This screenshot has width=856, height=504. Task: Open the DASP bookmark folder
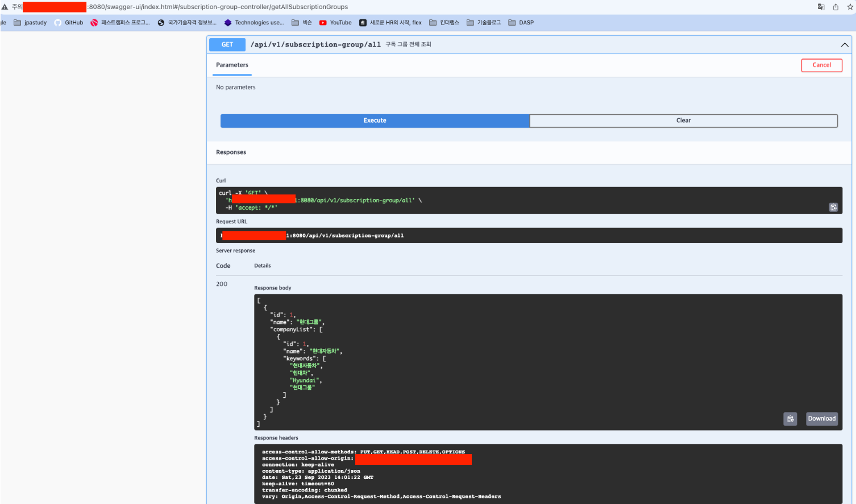(x=521, y=23)
